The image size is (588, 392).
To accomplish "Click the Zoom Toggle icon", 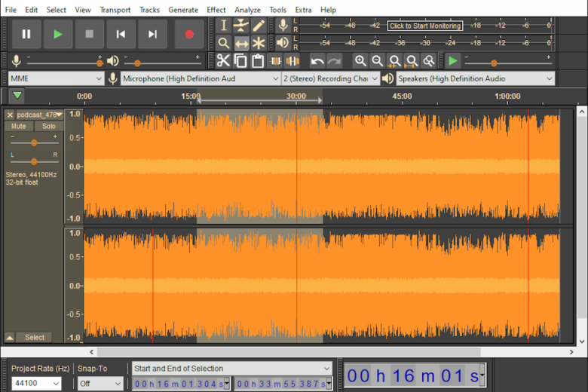I will click(x=429, y=61).
